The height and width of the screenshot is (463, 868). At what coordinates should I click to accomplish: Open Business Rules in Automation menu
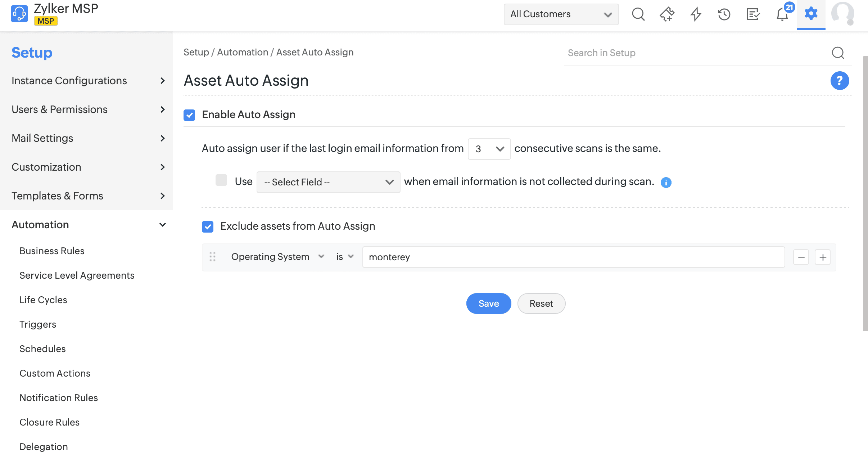tap(52, 251)
